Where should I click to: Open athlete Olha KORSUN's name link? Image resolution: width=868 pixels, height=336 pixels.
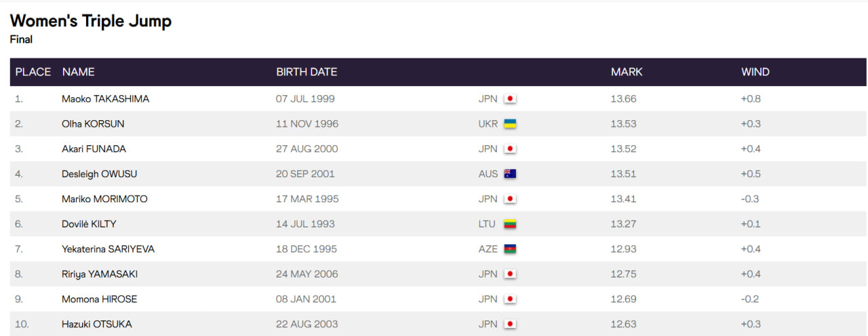(x=93, y=124)
